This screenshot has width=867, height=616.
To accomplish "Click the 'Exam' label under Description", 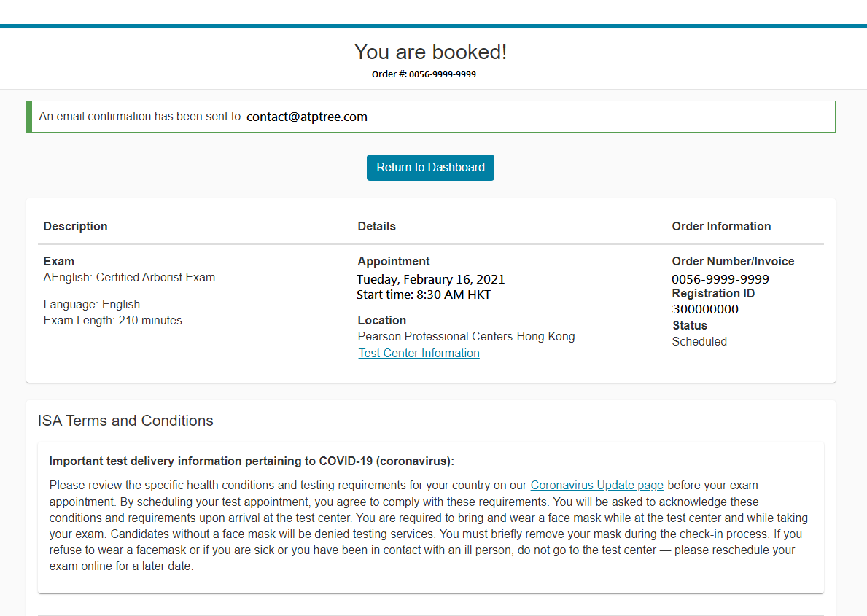I will [58, 261].
